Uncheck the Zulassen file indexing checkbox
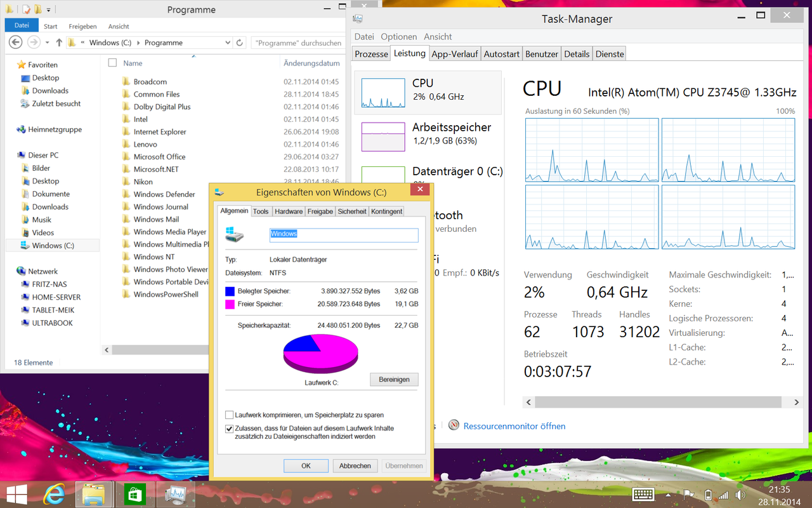 [230, 429]
